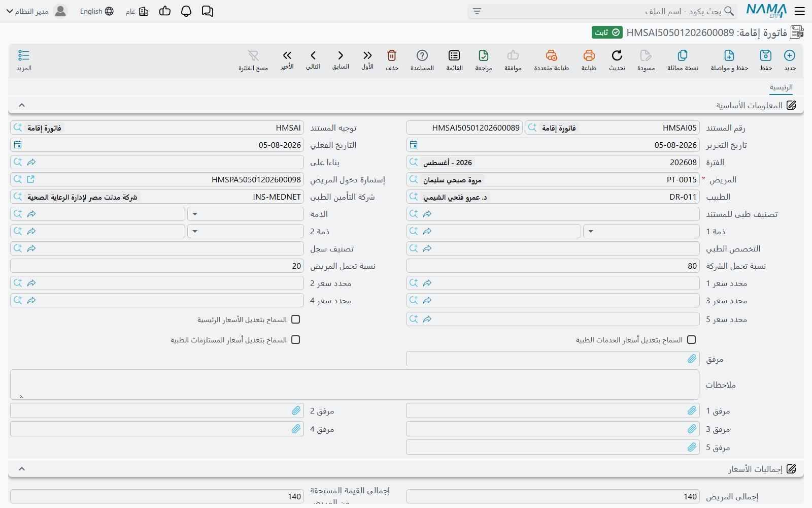Image resolution: width=812 pixels, height=508 pixels.
Task: Click the NAMA ERP logo
Action: (766, 11)
